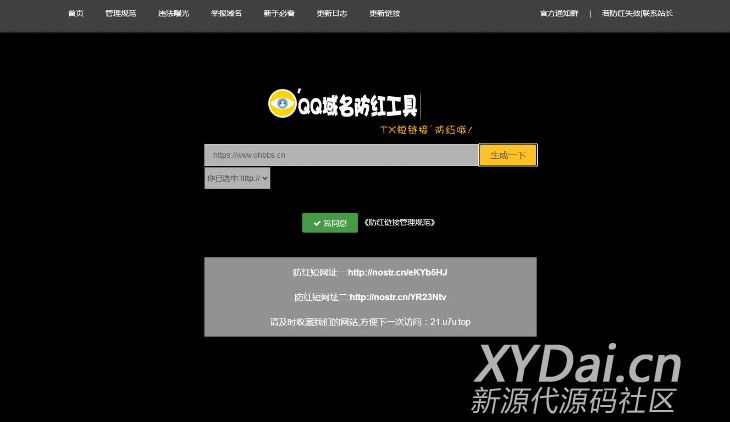View the 更新日志 changelog page
Viewport: 730px width, 422px height.
pyautogui.click(x=332, y=14)
